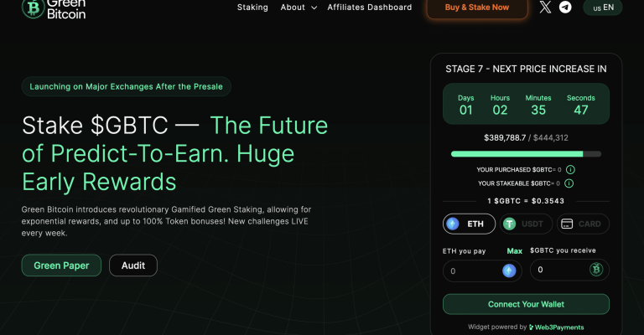
Task: Select ETH as payment method
Action: 469,224
